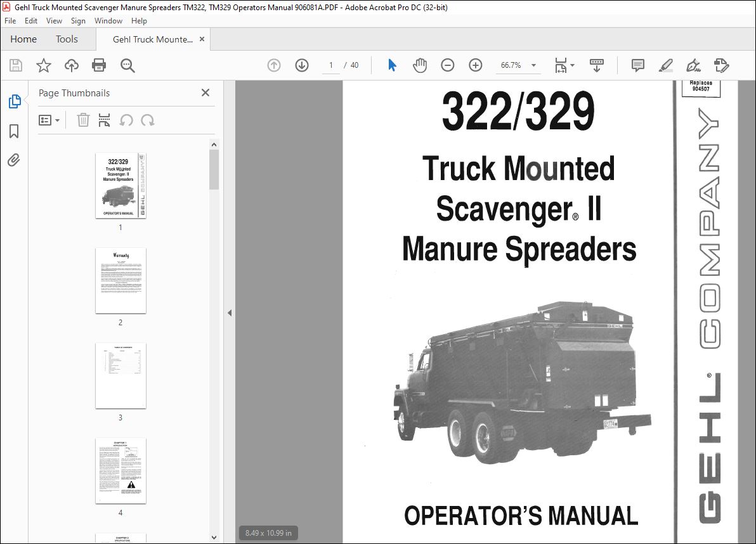
Task: Print the document
Action: pos(99,65)
